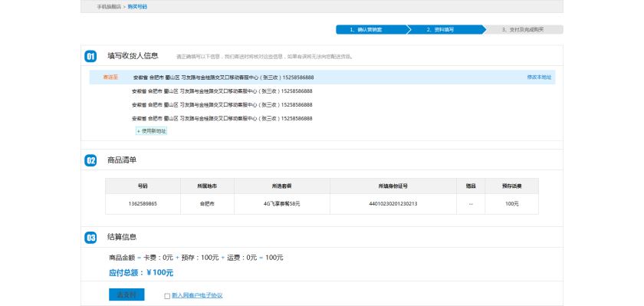Image resolution: width=644 pixels, height=306 pixels.
Task: Click the 02 section number badge
Action: [90, 160]
